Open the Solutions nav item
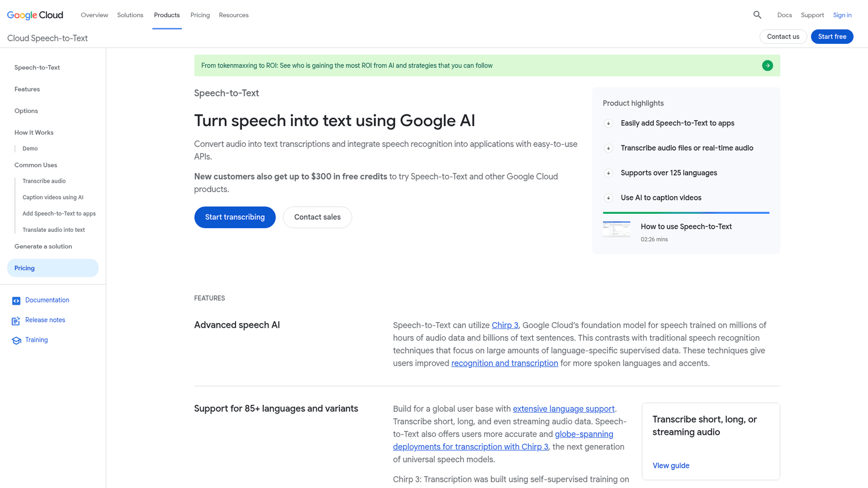 tap(130, 15)
